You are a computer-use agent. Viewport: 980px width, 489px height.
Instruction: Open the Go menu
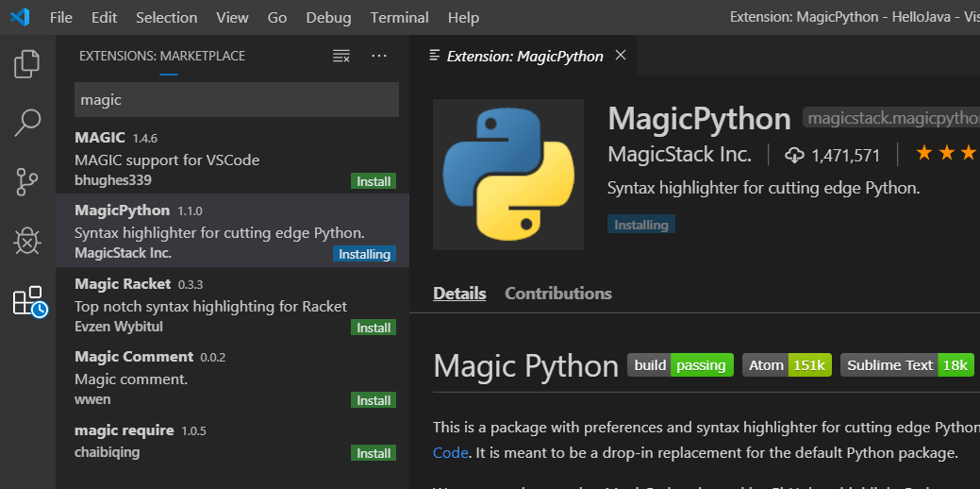[x=277, y=18]
